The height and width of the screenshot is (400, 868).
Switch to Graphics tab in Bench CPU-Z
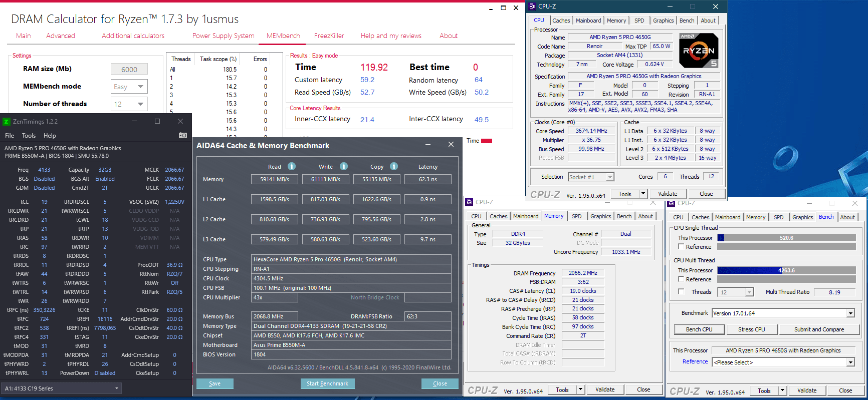[x=802, y=217]
